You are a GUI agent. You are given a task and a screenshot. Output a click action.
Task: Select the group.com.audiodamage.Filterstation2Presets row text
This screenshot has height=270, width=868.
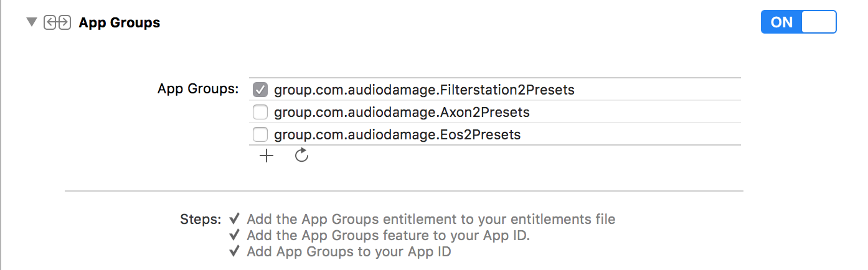coord(424,90)
